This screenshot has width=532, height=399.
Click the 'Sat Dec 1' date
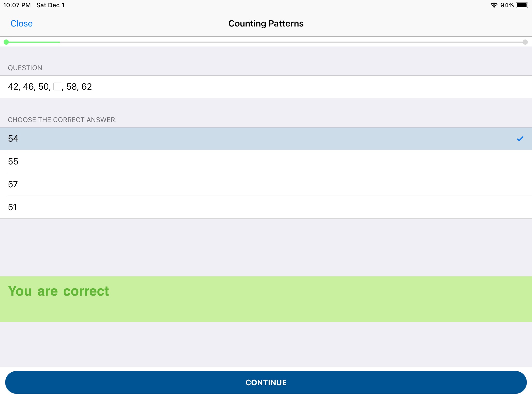[50, 5]
